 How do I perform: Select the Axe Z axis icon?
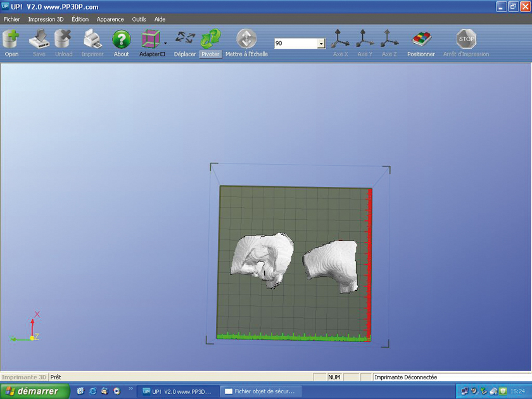click(389, 40)
